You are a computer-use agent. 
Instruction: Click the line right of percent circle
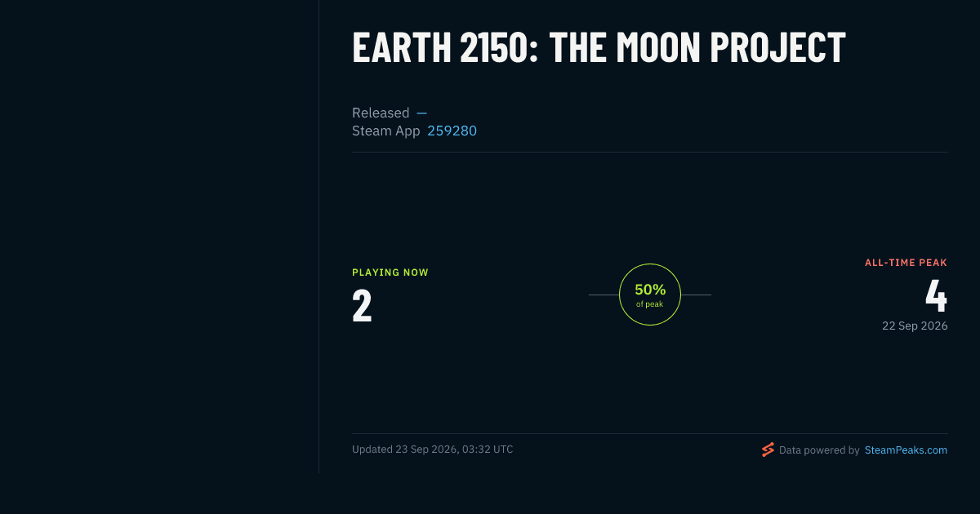coord(696,295)
